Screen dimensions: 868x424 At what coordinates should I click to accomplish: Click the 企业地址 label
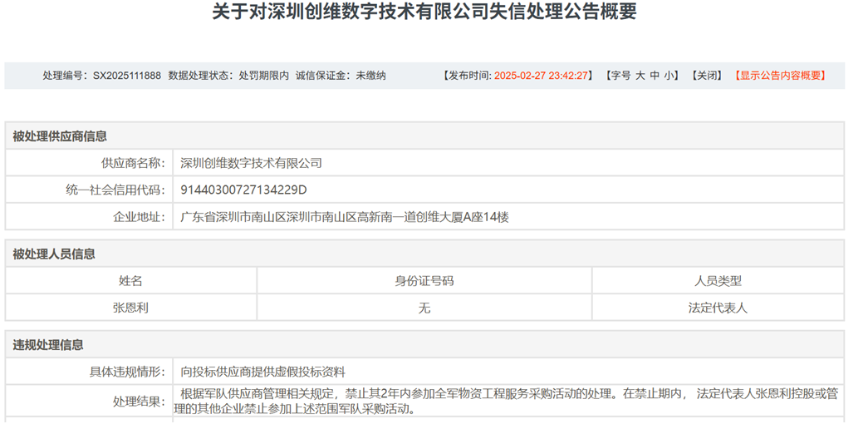point(139,217)
